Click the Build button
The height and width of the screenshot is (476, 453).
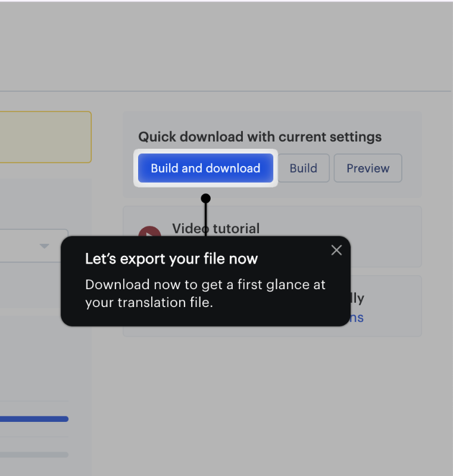(304, 168)
